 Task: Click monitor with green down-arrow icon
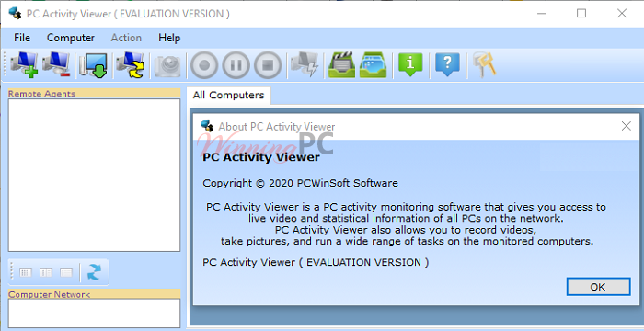[93, 65]
